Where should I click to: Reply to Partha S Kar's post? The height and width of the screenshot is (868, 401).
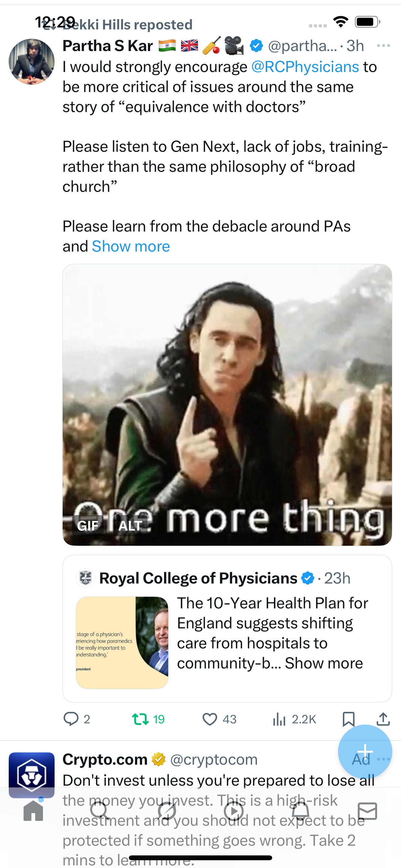pyautogui.click(x=71, y=719)
